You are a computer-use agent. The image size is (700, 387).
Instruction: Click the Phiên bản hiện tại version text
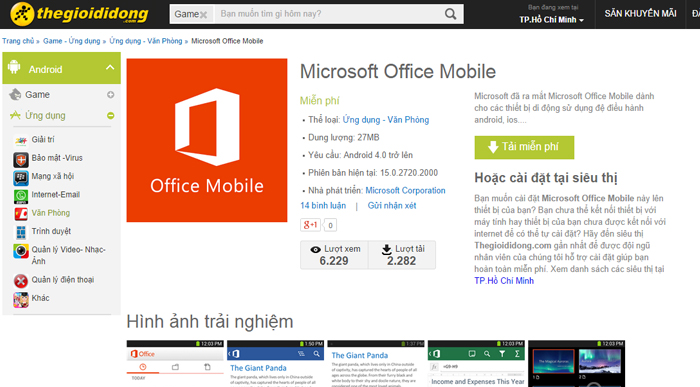coord(373,173)
